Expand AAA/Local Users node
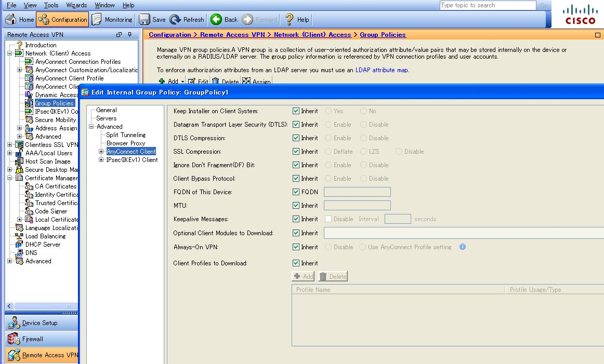Viewport: 604px width, 364px height. click(10, 153)
